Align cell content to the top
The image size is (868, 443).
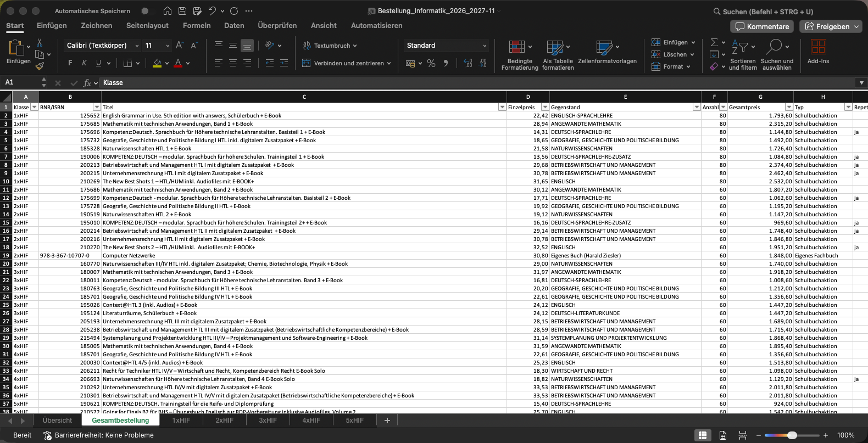[219, 45]
